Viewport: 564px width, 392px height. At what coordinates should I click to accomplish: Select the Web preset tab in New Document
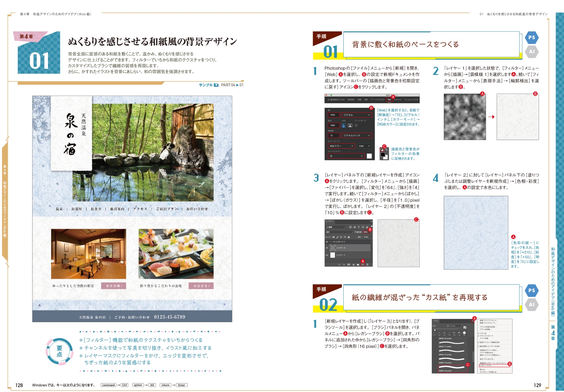390,99
